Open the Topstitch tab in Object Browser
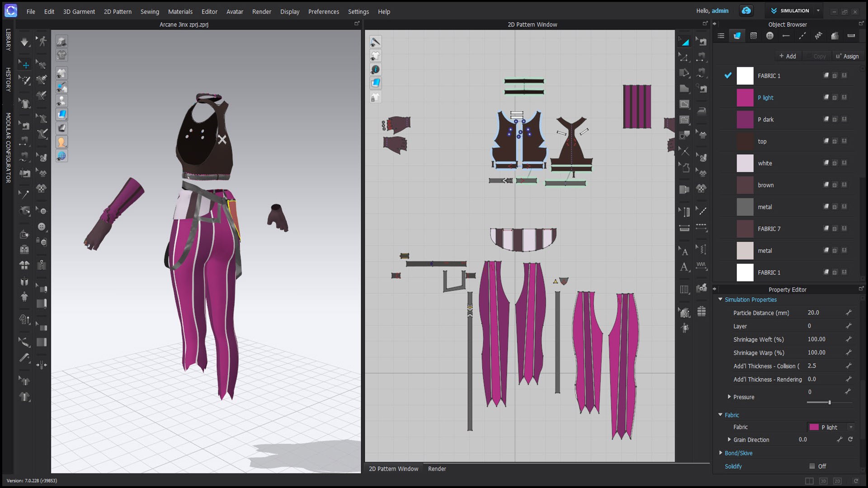868x488 pixels. (802, 36)
